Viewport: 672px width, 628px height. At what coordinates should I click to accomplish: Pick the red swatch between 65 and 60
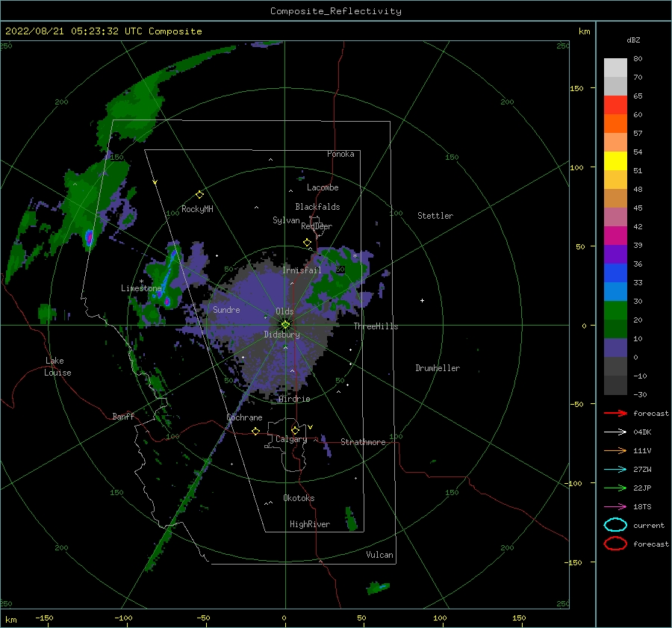tap(615, 105)
